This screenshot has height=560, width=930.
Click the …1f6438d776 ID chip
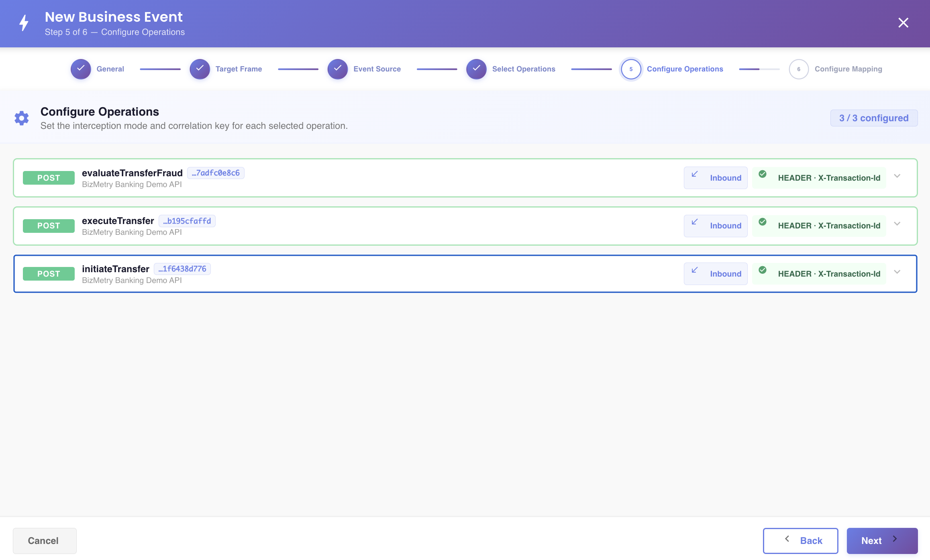[x=182, y=269]
